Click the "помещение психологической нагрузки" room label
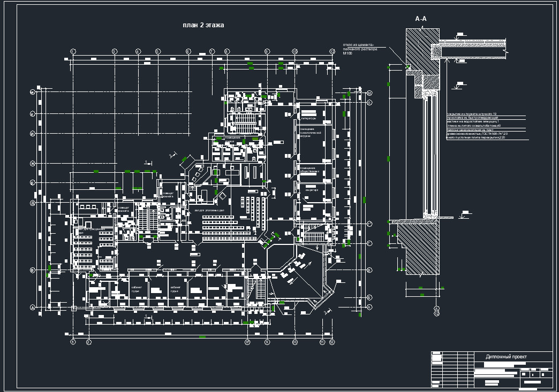The width and height of the screenshot is (559, 392). [311, 132]
